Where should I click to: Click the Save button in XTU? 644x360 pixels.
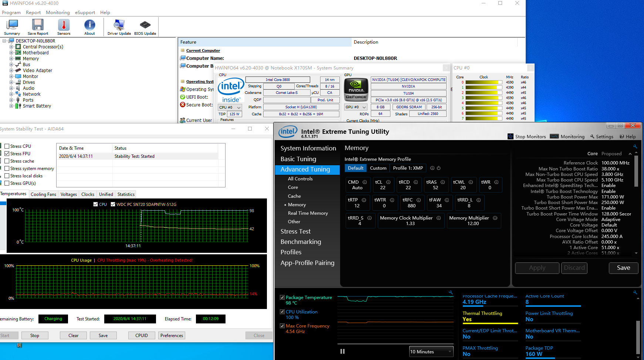click(x=623, y=268)
